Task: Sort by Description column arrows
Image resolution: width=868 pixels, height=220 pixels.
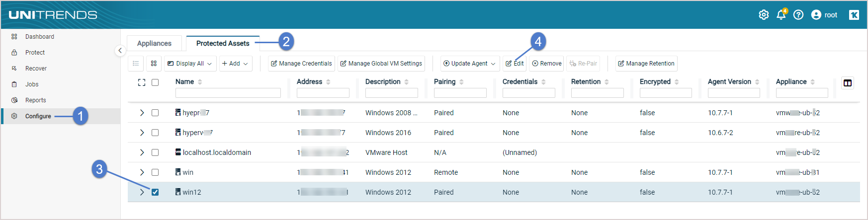Action: tap(406, 82)
